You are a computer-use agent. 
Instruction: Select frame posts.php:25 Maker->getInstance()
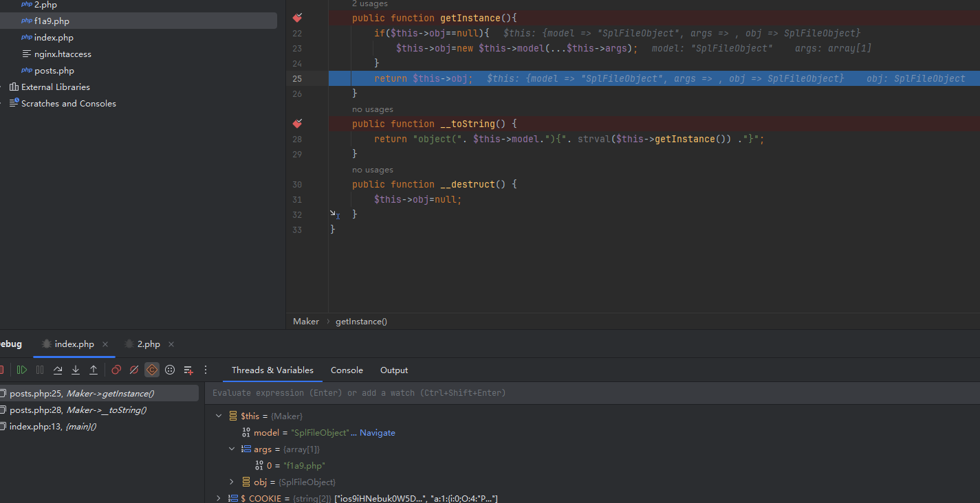[x=99, y=394]
